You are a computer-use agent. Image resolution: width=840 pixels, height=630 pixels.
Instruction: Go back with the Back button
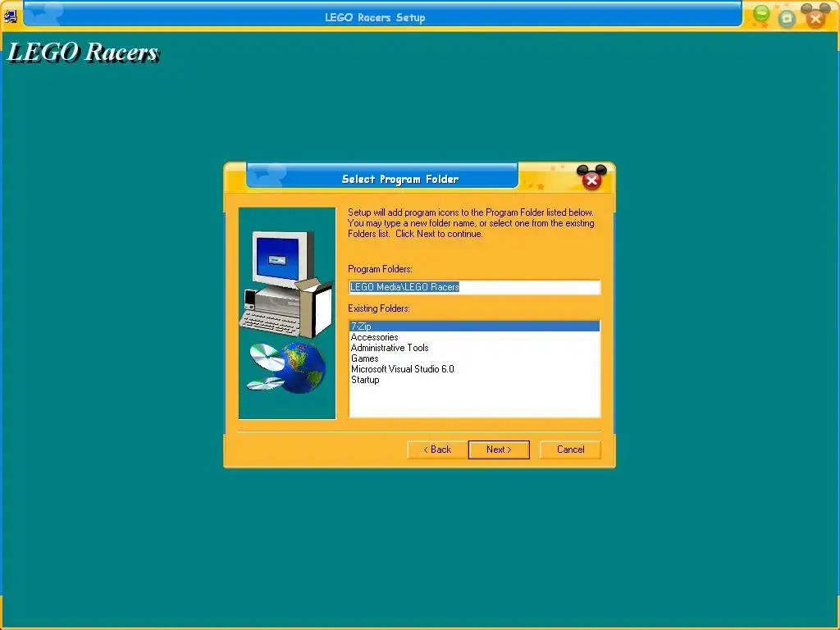coord(437,450)
